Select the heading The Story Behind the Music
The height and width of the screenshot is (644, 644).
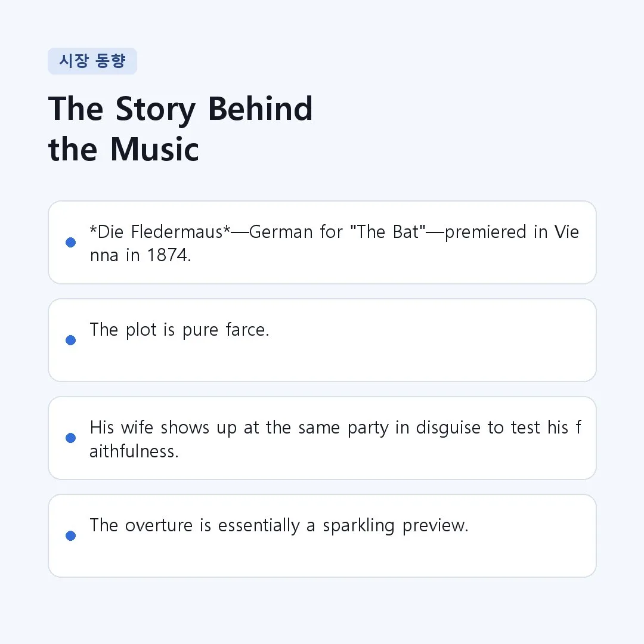[x=181, y=129]
